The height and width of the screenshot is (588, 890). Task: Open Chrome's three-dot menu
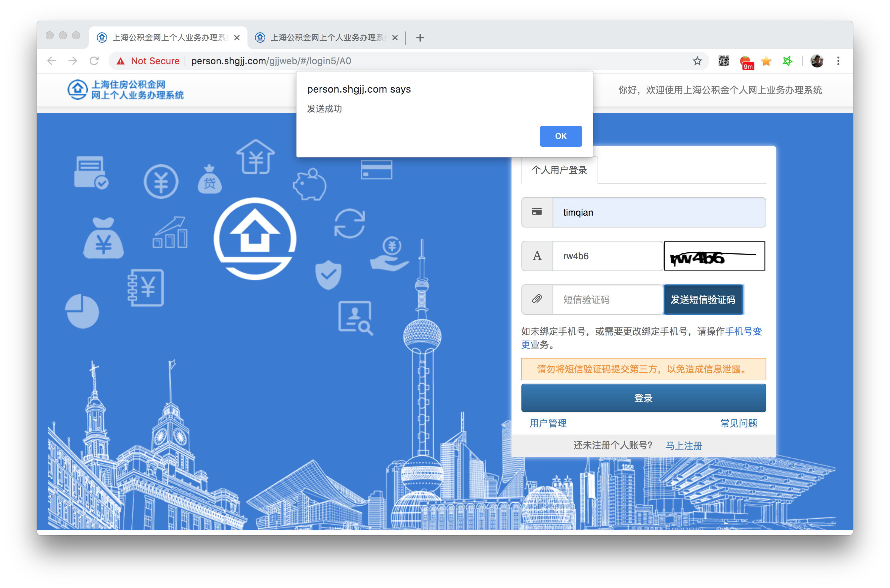(x=838, y=61)
